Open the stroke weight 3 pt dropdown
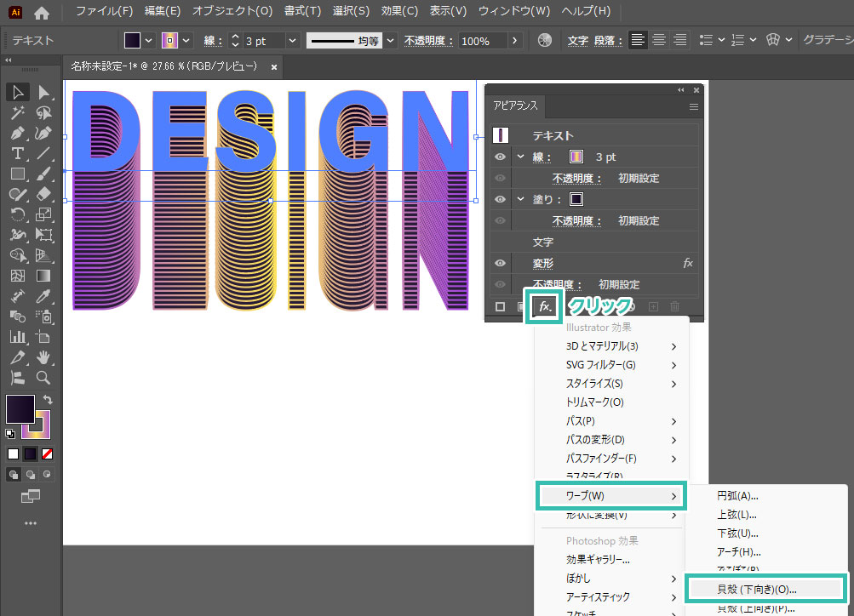854x616 pixels. [x=293, y=41]
